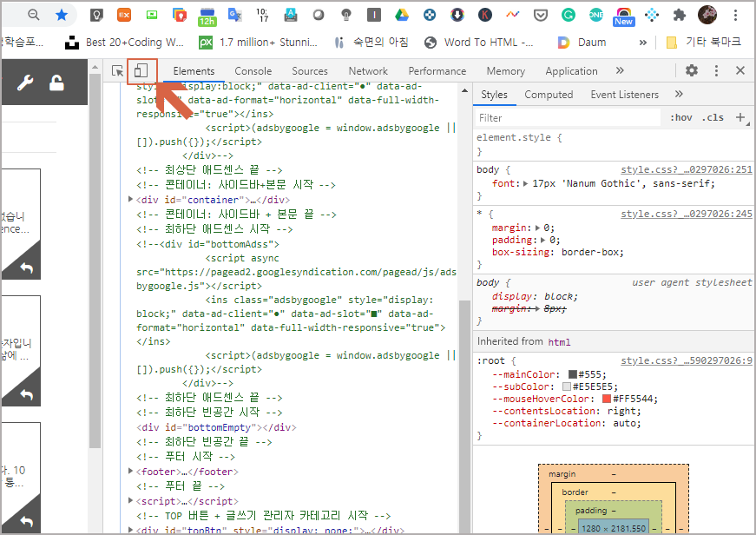
Task: Open the download arrow extension icon
Action: (457, 15)
